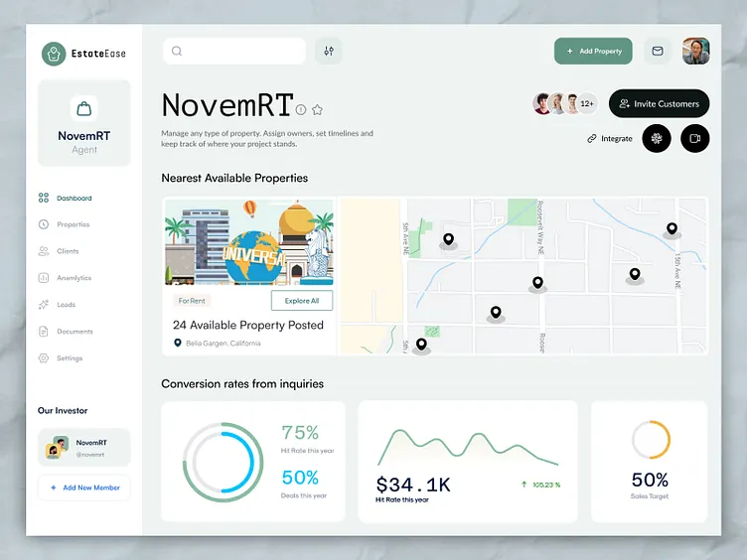Open Settings in the sidebar
Image resolution: width=747 pixels, height=560 pixels.
[69, 358]
